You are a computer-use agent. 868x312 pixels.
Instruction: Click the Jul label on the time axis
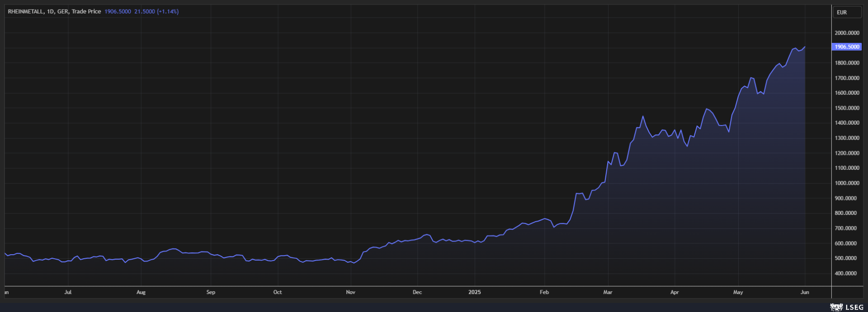tap(68, 292)
